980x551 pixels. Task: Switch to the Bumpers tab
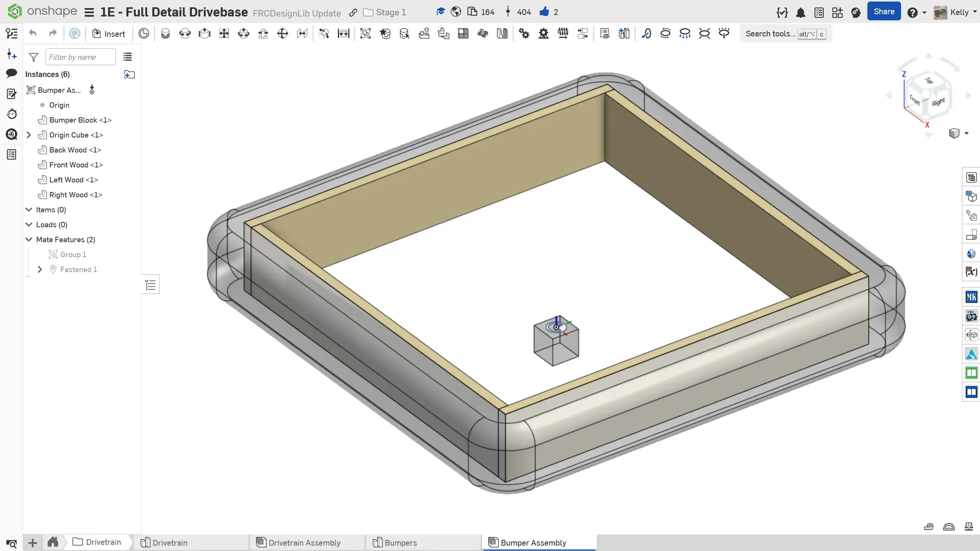click(x=400, y=543)
